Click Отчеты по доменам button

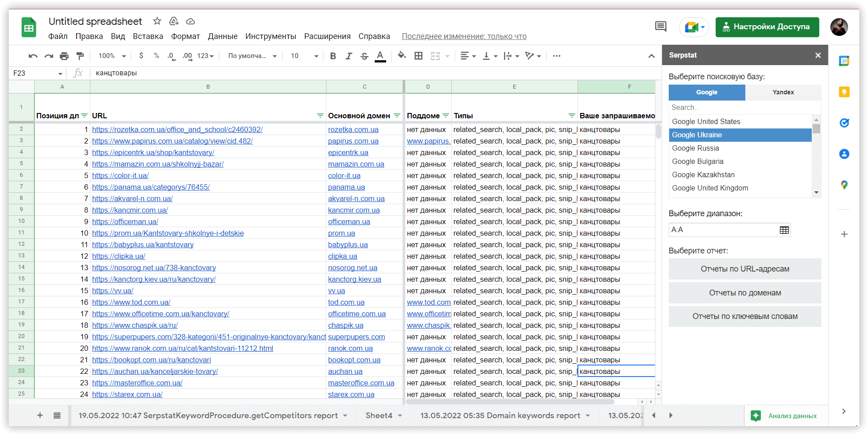[745, 293]
